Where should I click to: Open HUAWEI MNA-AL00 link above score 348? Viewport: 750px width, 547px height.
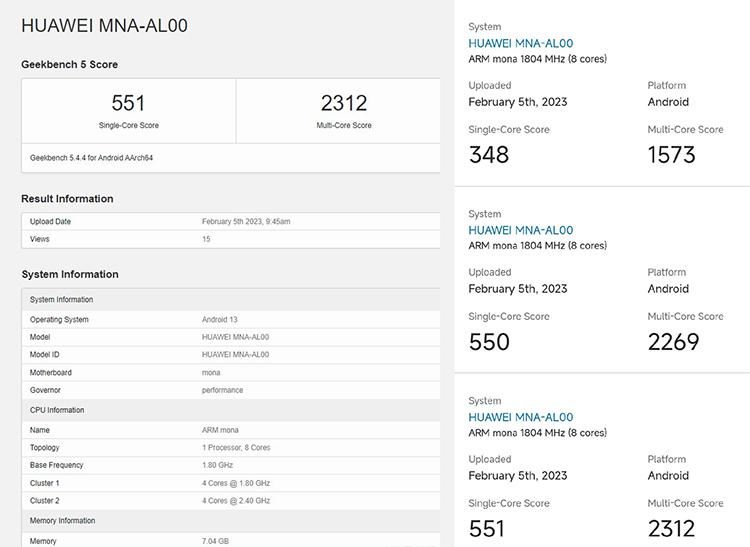coord(520,43)
